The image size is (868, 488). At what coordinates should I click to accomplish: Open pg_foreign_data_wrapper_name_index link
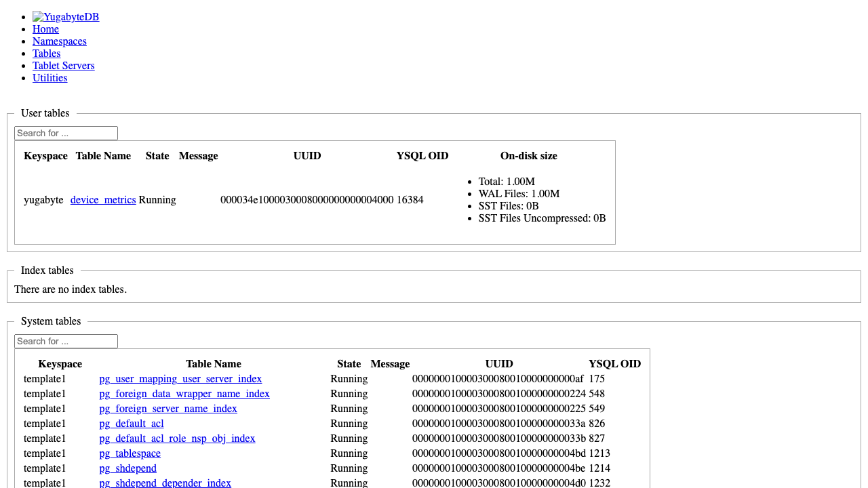[184, 394]
